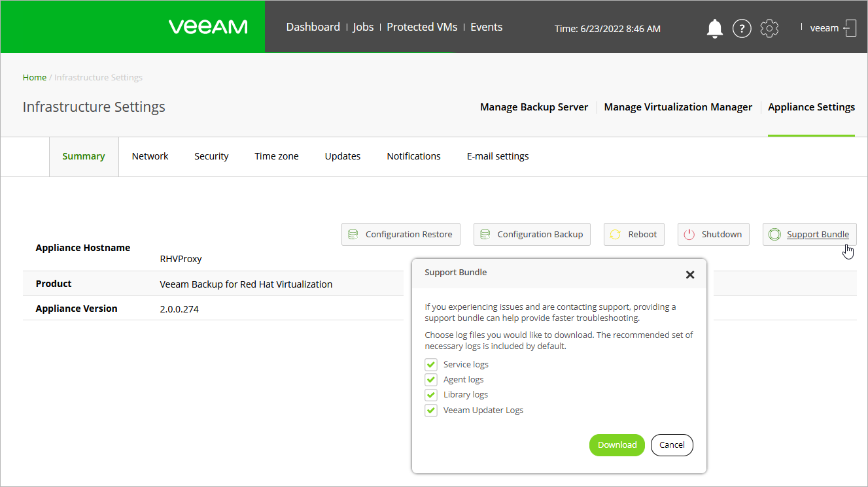
Task: Click the veeam username
Action: tap(824, 28)
